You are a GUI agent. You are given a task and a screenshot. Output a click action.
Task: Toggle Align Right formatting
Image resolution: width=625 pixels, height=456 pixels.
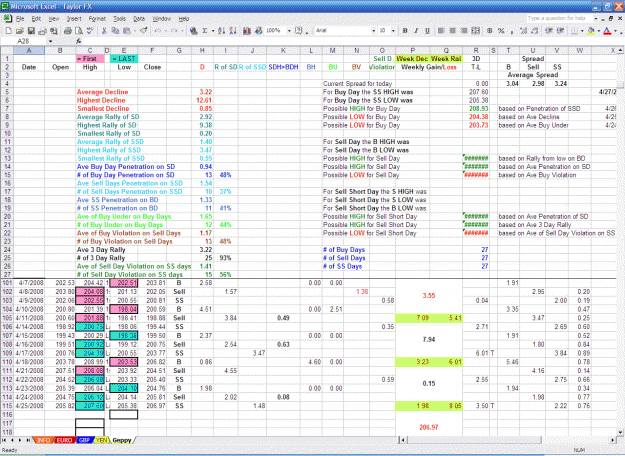464,31
